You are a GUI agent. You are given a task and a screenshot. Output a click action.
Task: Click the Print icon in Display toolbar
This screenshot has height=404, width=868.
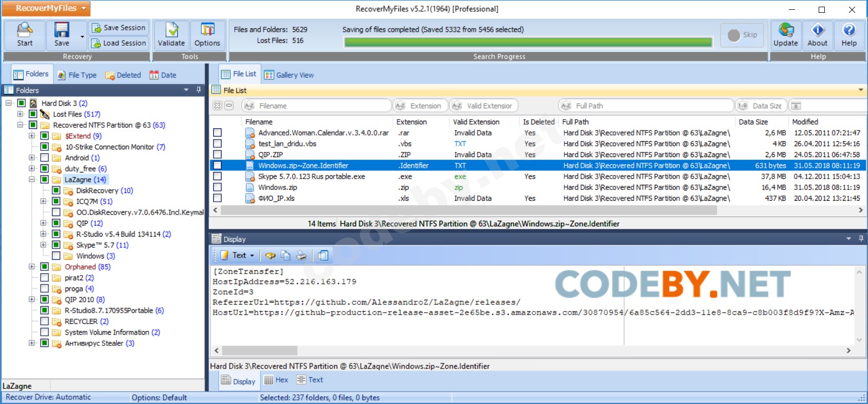(302, 255)
